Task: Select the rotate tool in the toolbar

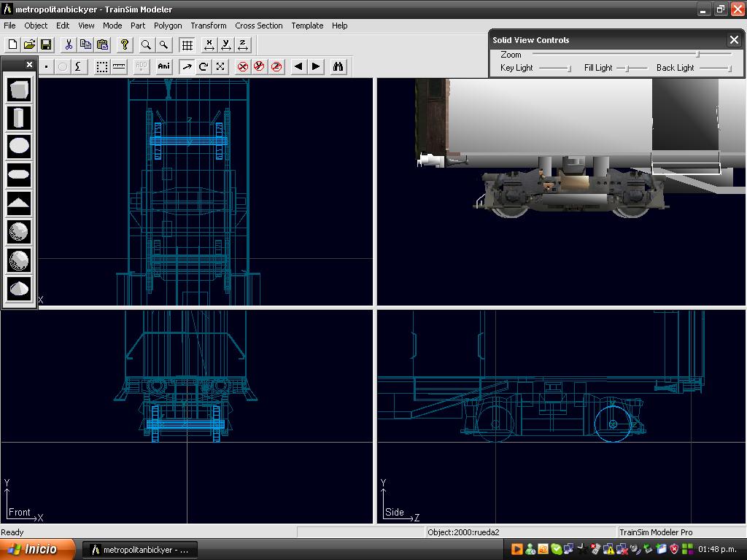Action: pos(204,66)
